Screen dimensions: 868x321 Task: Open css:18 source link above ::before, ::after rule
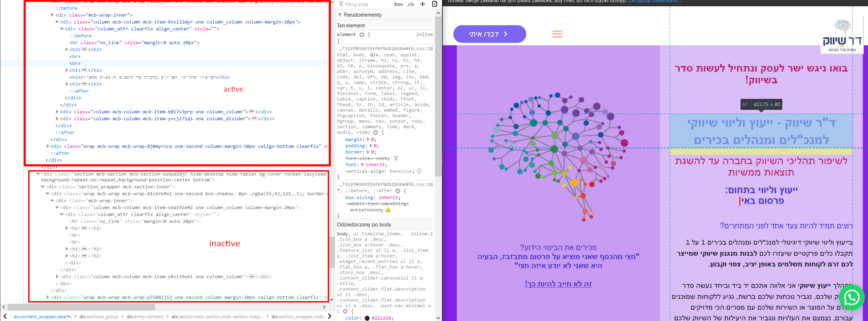[386, 184]
